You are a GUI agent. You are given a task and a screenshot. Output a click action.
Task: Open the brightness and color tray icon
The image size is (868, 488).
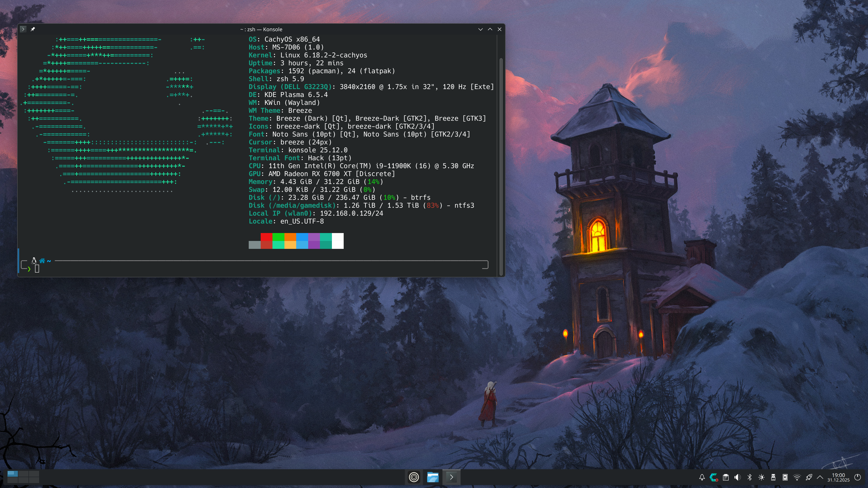coord(762,477)
